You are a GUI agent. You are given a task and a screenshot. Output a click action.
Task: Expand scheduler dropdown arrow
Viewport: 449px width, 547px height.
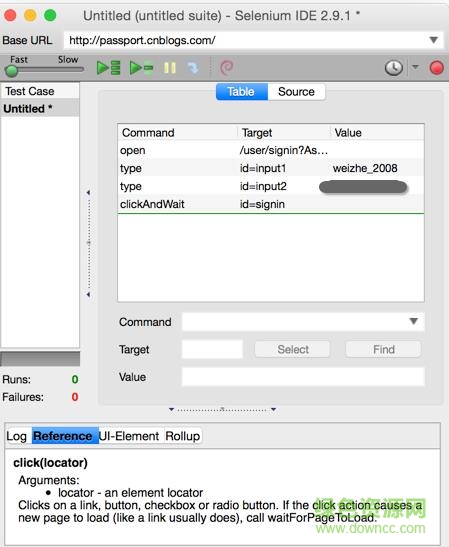[415, 66]
